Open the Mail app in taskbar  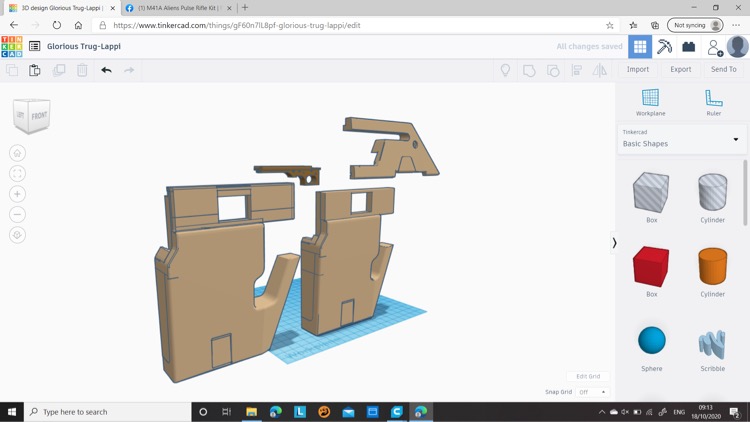coord(348,412)
